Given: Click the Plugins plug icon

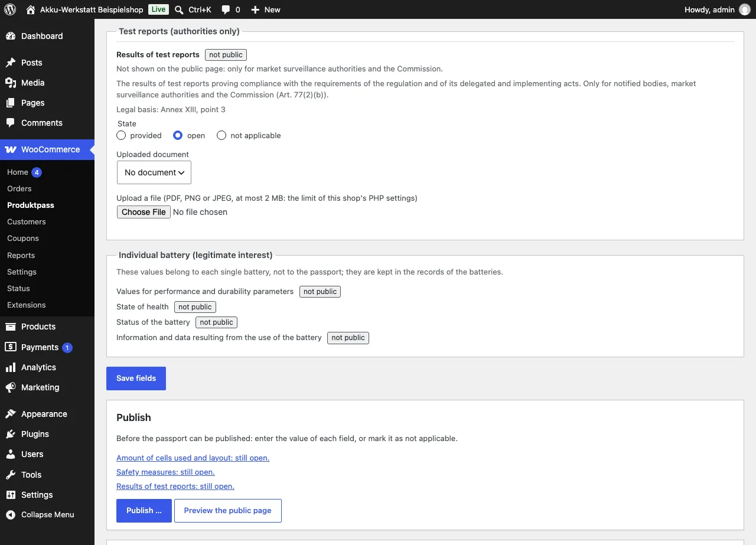Looking at the screenshot, I should (11, 434).
